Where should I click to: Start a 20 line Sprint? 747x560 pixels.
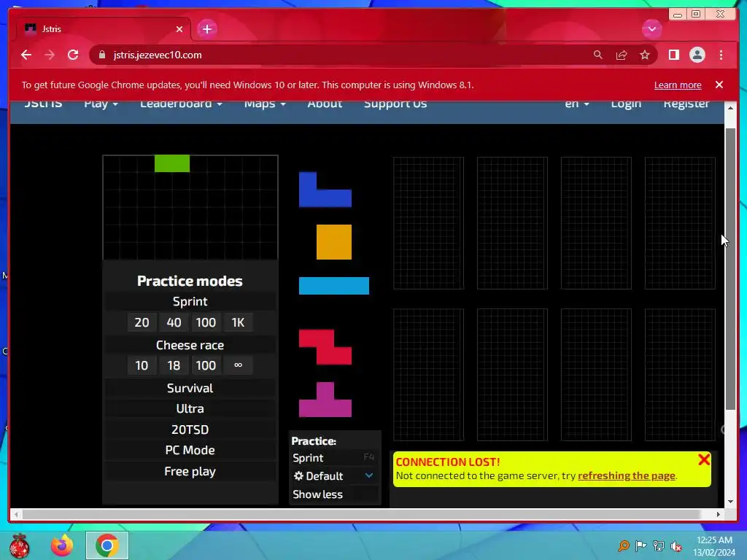pyautogui.click(x=142, y=322)
